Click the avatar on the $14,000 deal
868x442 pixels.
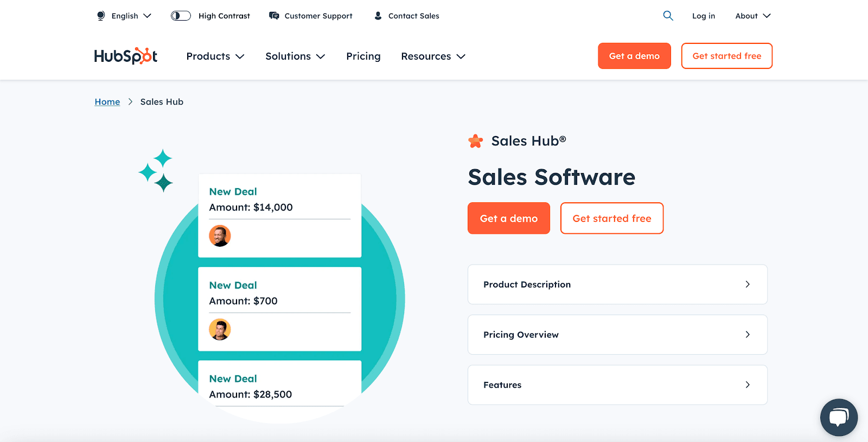[x=220, y=236]
